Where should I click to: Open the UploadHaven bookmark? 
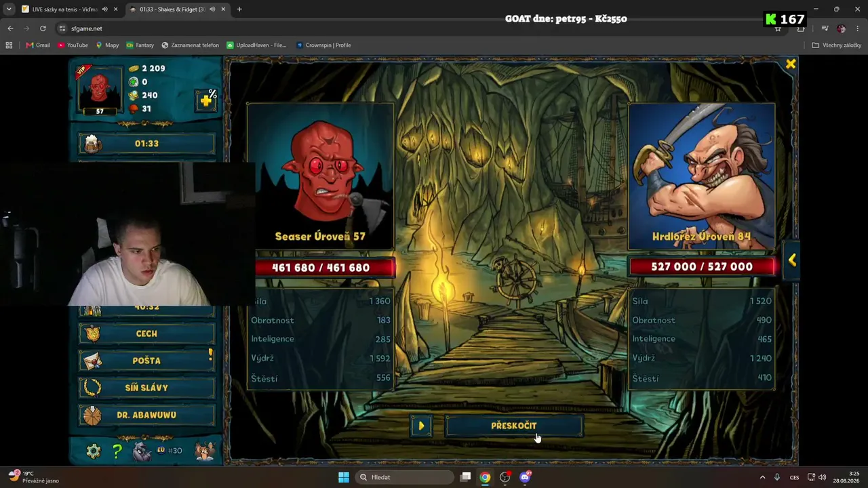pyautogui.click(x=256, y=45)
